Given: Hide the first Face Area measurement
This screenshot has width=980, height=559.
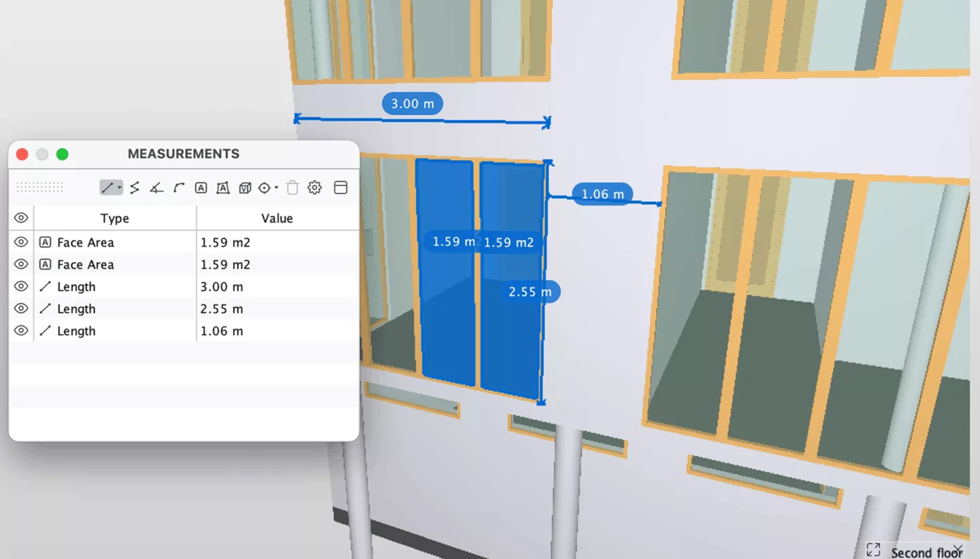Looking at the screenshot, I should click(x=21, y=242).
